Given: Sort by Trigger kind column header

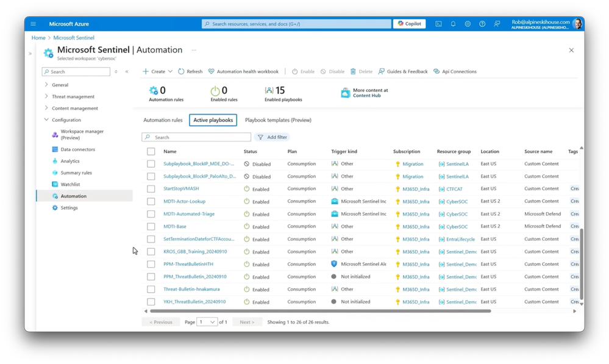Looking at the screenshot, I should pyautogui.click(x=344, y=151).
